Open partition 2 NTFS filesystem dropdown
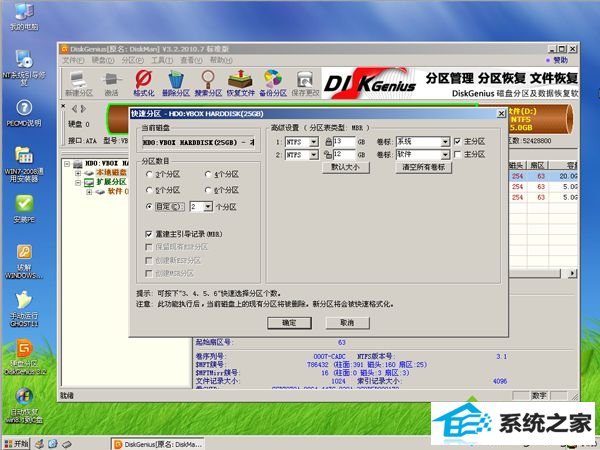600x450 pixels. 314,155
